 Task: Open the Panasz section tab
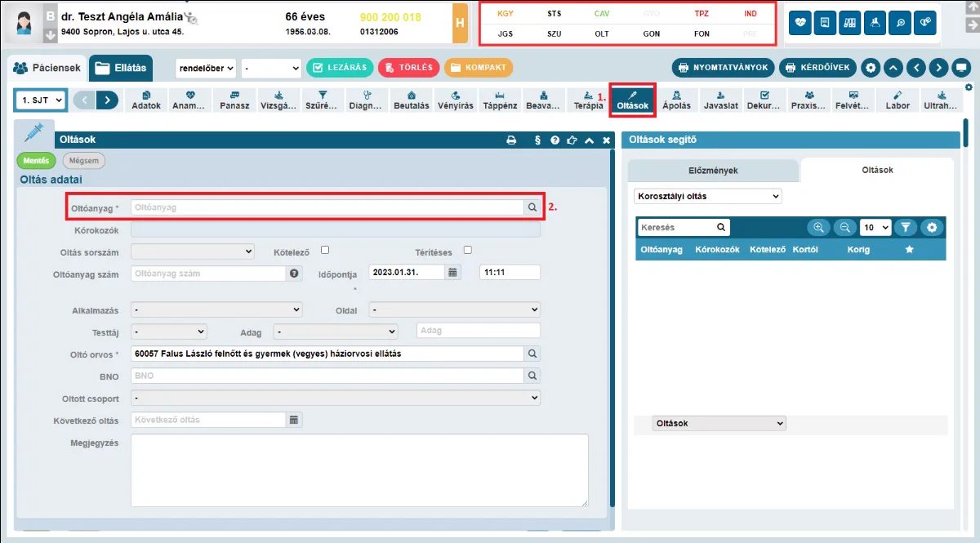pyautogui.click(x=234, y=100)
